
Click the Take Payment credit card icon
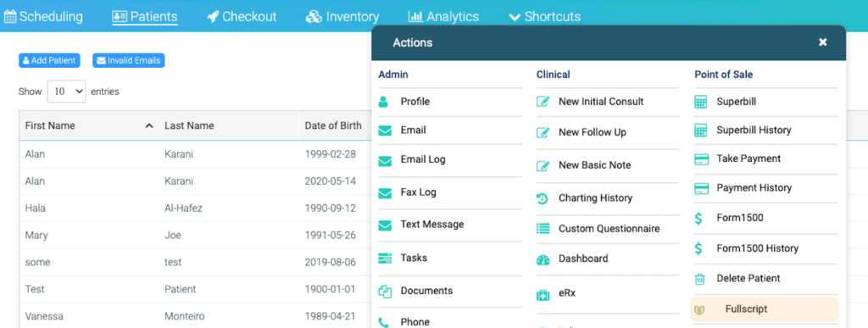click(701, 159)
